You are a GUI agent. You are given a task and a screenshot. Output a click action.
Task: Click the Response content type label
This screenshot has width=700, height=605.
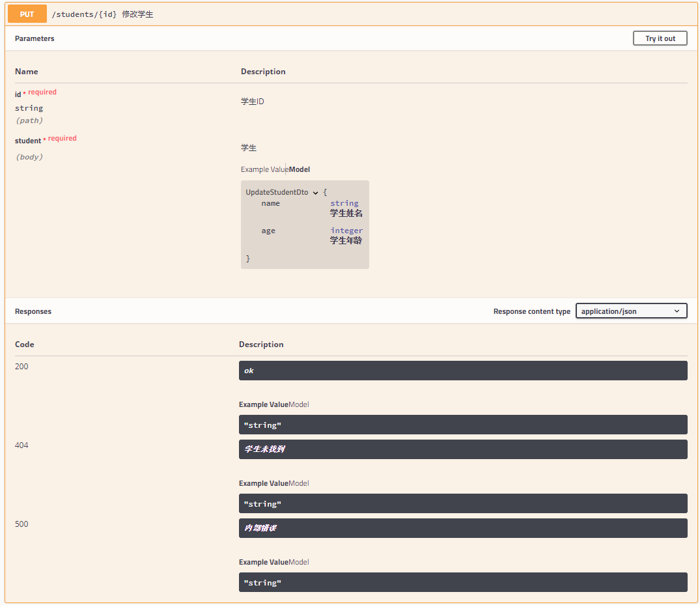(532, 311)
